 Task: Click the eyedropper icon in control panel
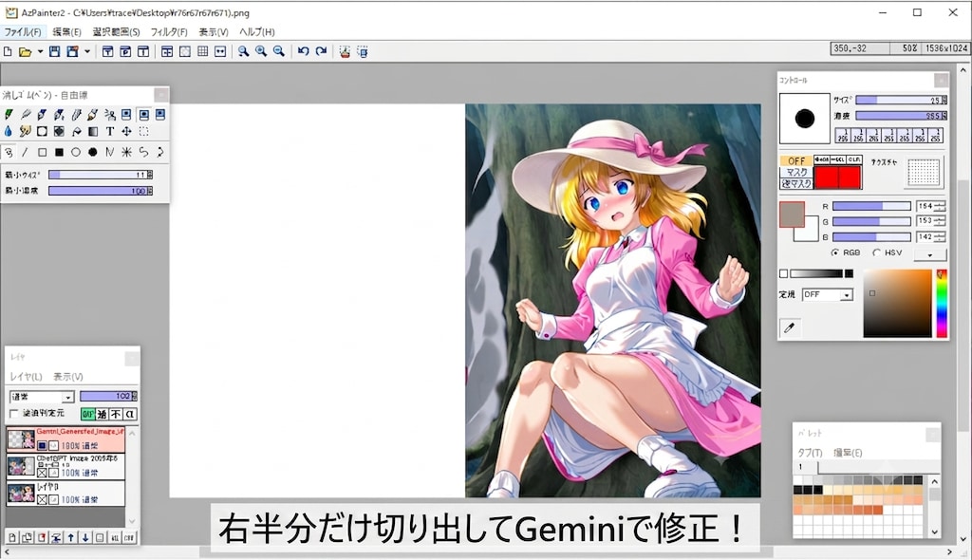(789, 328)
